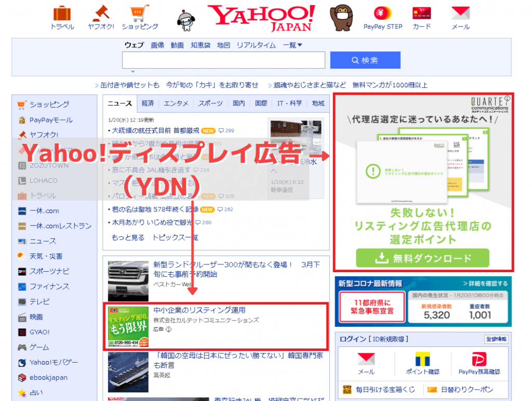Open the Land Cruiser article thumbnail

pyautogui.click(x=128, y=281)
